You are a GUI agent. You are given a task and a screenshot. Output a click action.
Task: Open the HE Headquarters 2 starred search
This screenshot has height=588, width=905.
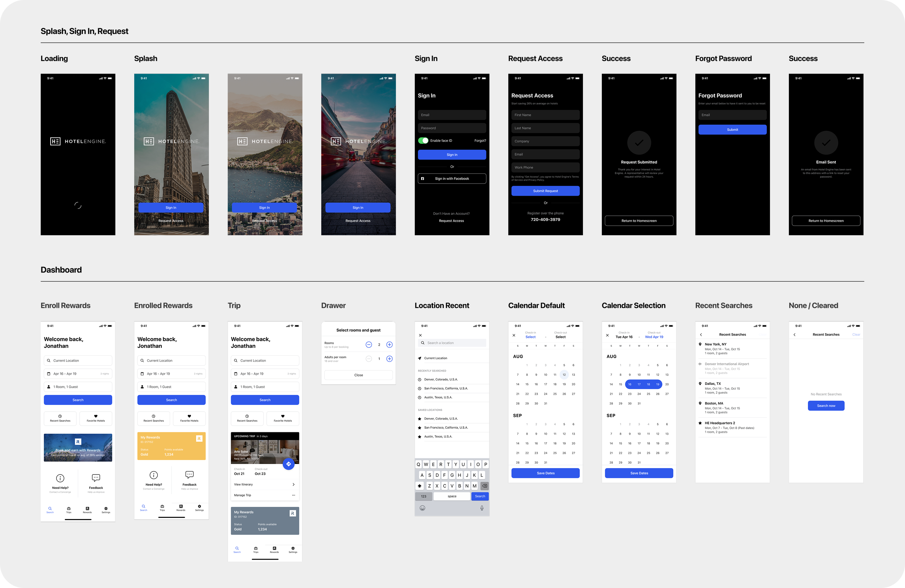[x=732, y=427]
